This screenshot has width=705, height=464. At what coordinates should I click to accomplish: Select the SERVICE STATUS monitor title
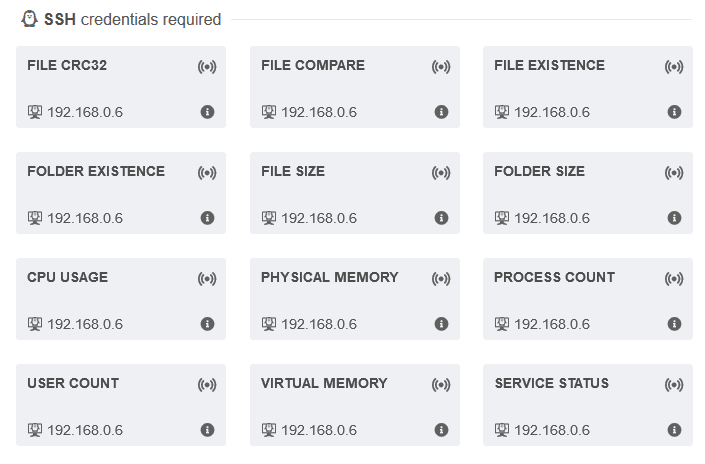(552, 383)
